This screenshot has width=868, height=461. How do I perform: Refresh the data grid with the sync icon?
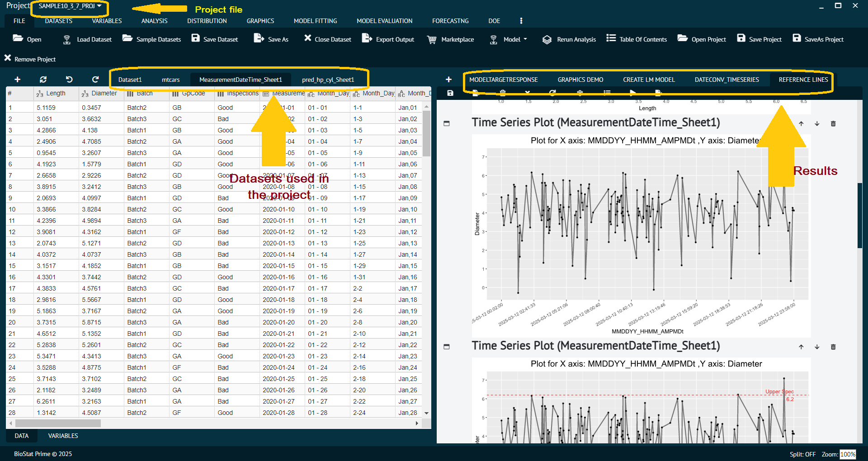(43, 80)
